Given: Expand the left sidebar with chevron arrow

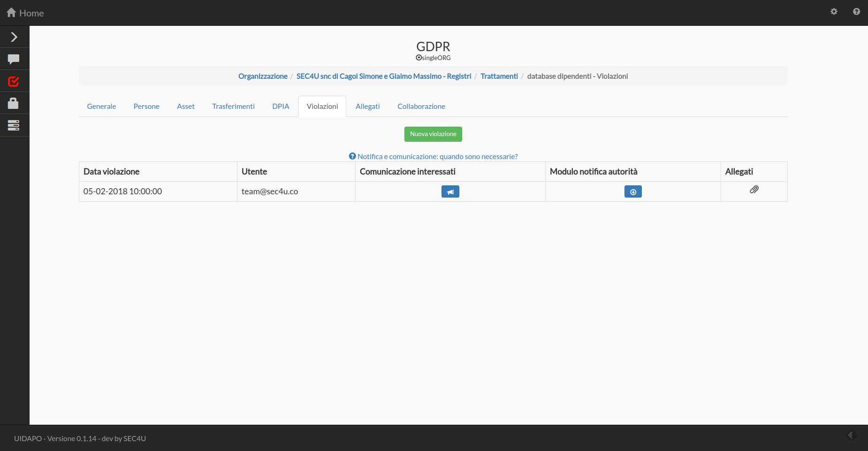Looking at the screenshot, I should coord(14,37).
